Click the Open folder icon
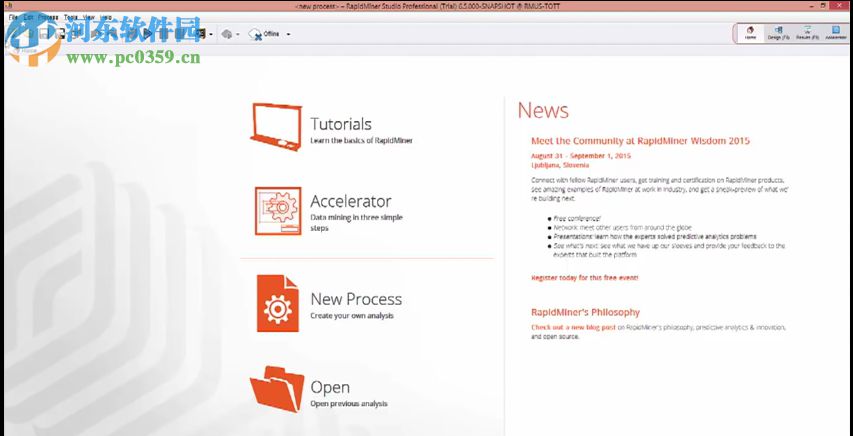 click(x=277, y=389)
